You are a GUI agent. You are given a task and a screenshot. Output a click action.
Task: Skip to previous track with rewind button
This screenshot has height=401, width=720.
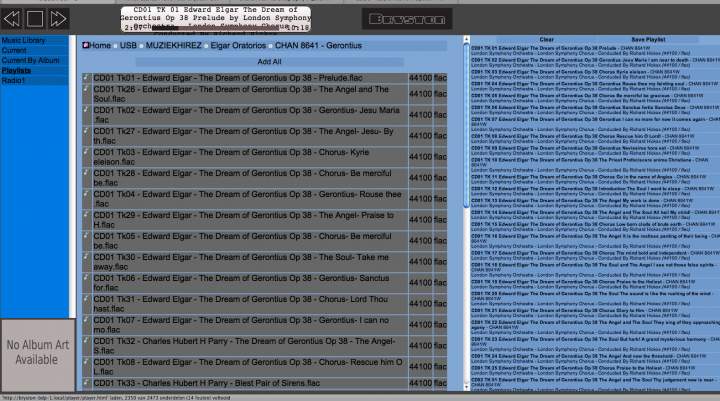[11, 19]
